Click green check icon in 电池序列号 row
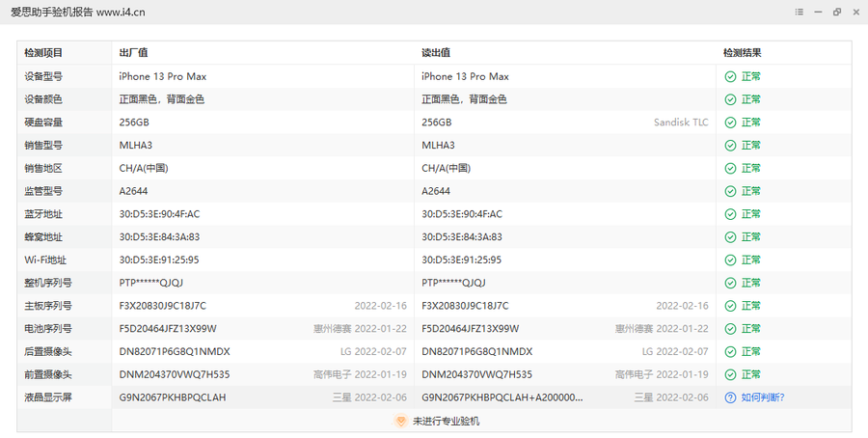 click(730, 329)
